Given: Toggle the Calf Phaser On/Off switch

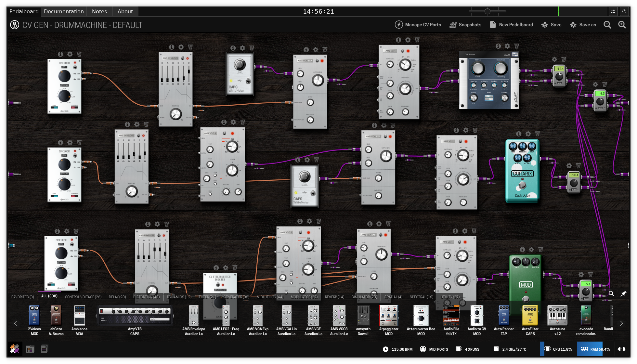Looking at the screenshot, I should tap(515, 55).
